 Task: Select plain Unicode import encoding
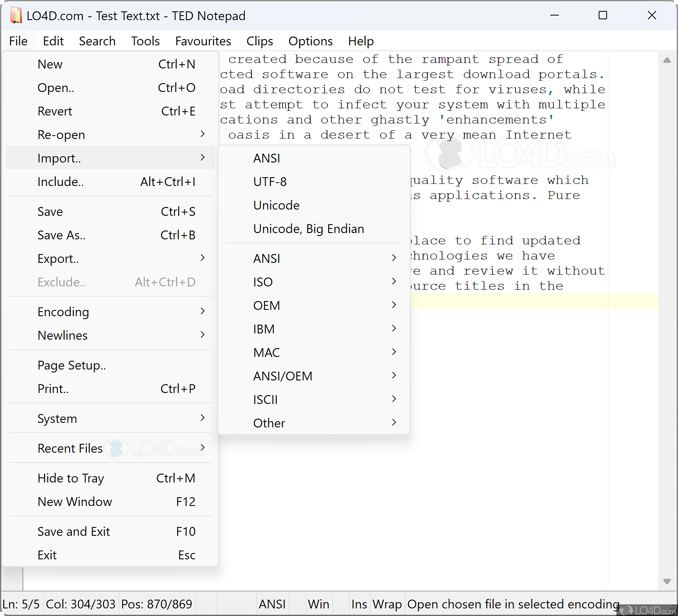coord(314,205)
